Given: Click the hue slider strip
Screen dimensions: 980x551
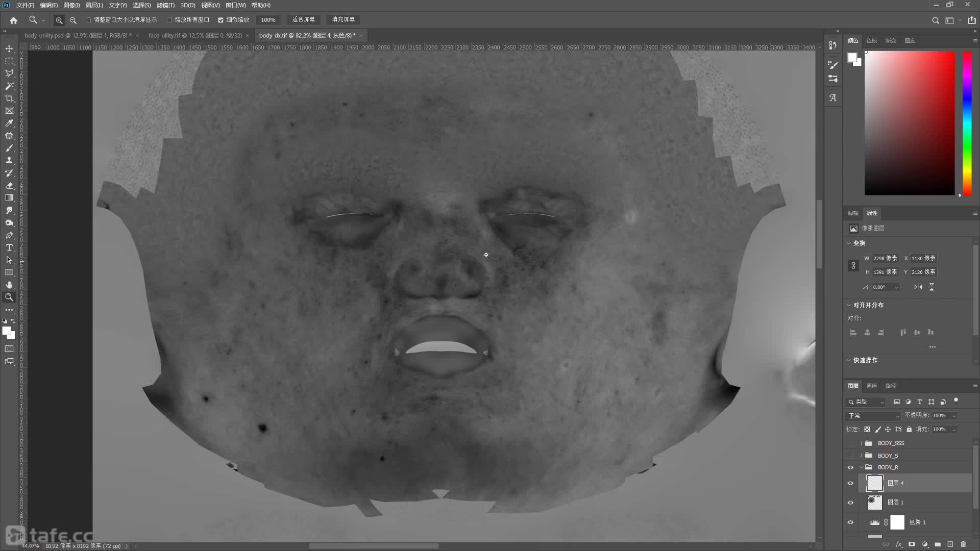Looking at the screenshot, I should click(967, 123).
